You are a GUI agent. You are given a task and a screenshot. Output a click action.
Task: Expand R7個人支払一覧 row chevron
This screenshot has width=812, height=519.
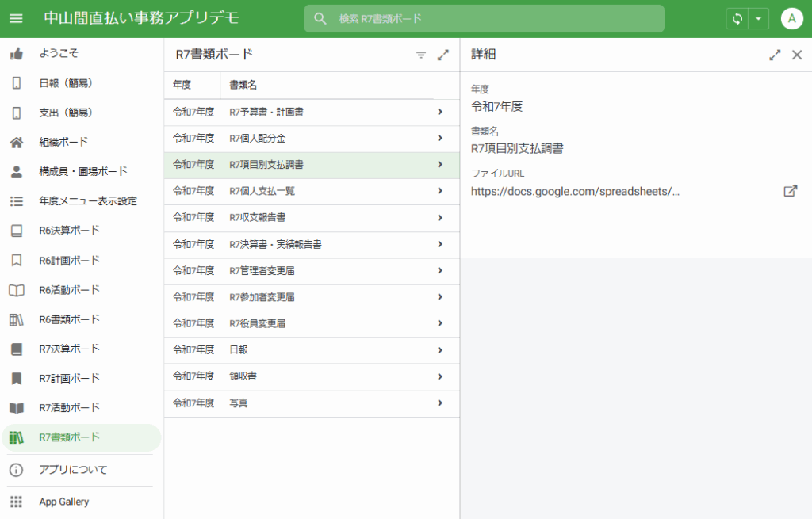(x=440, y=191)
